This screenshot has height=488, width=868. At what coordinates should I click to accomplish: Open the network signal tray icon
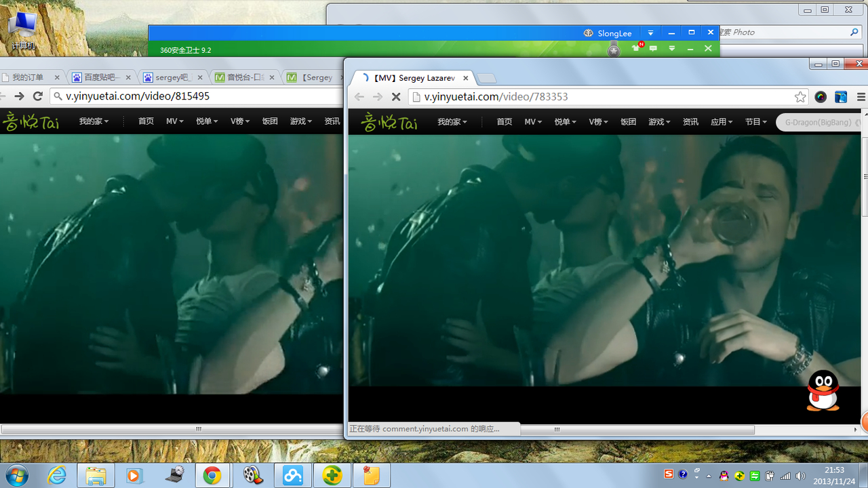point(786,476)
